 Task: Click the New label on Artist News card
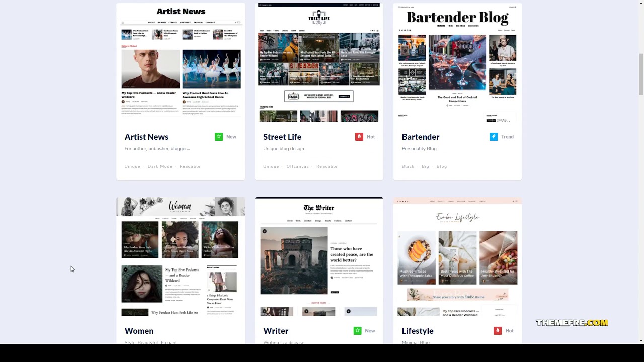[x=231, y=137]
